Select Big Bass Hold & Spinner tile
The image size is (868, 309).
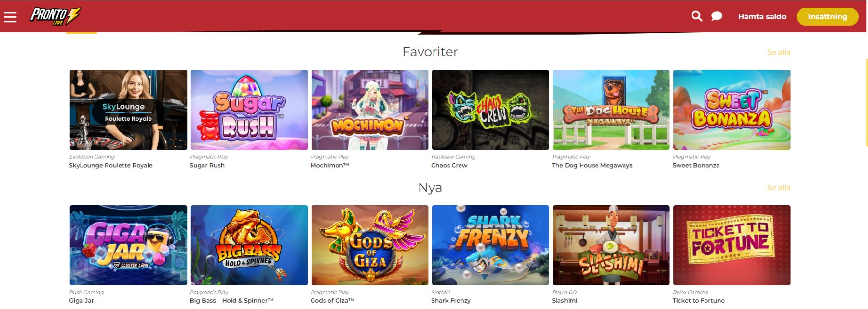click(249, 245)
